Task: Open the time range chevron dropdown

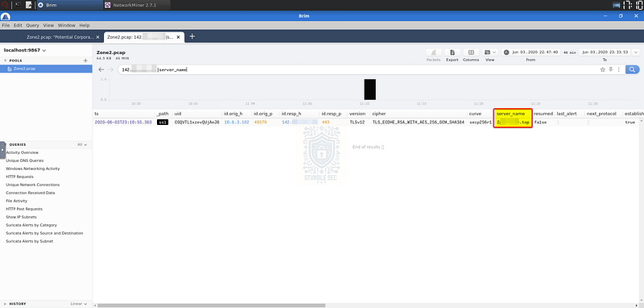Action: pos(636,52)
